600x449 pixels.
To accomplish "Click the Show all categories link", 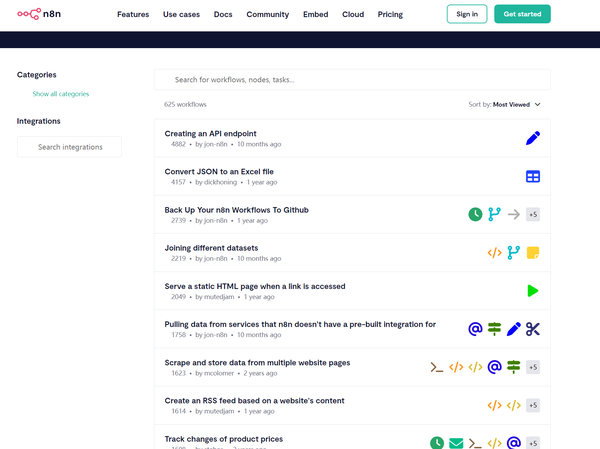I will (x=61, y=94).
